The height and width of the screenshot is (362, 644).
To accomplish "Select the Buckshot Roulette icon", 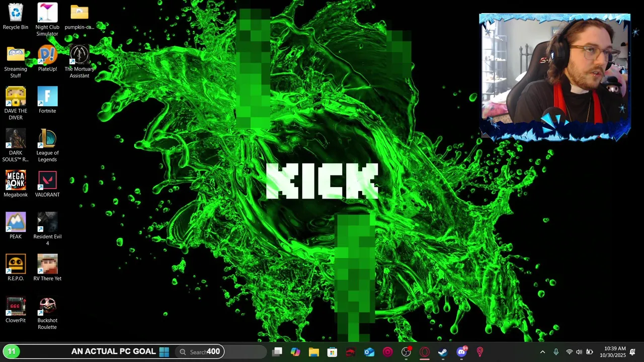I will pos(47,313).
